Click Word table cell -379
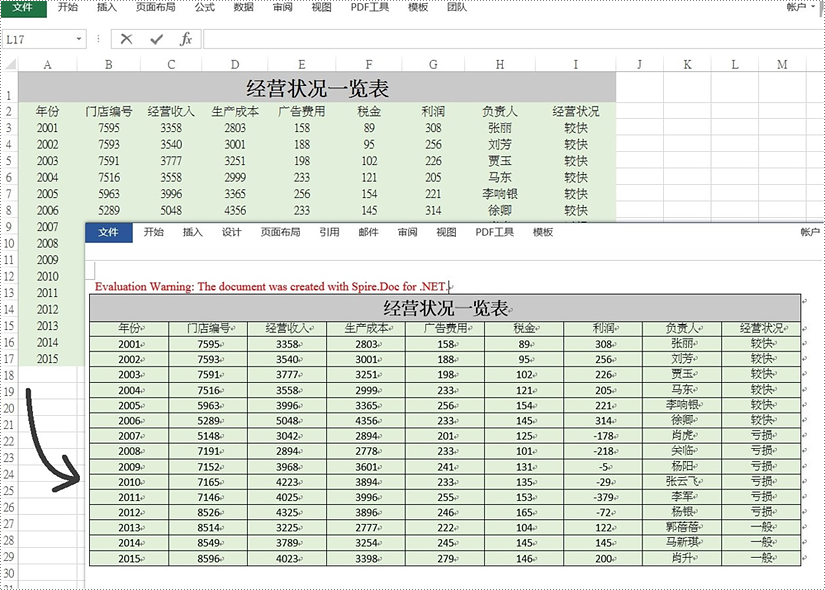Image resolution: width=825 pixels, height=590 pixels. pyautogui.click(x=603, y=497)
